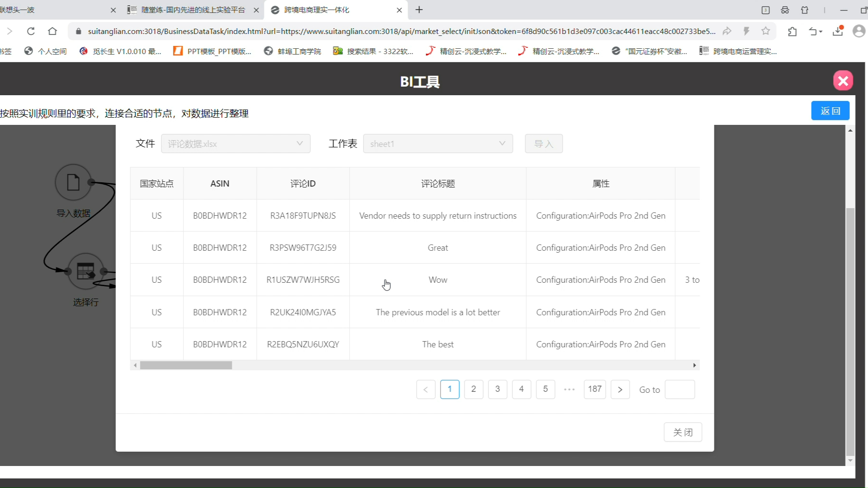Click the 评论ID column header
The width and height of the screenshot is (868, 488).
pos(303,183)
